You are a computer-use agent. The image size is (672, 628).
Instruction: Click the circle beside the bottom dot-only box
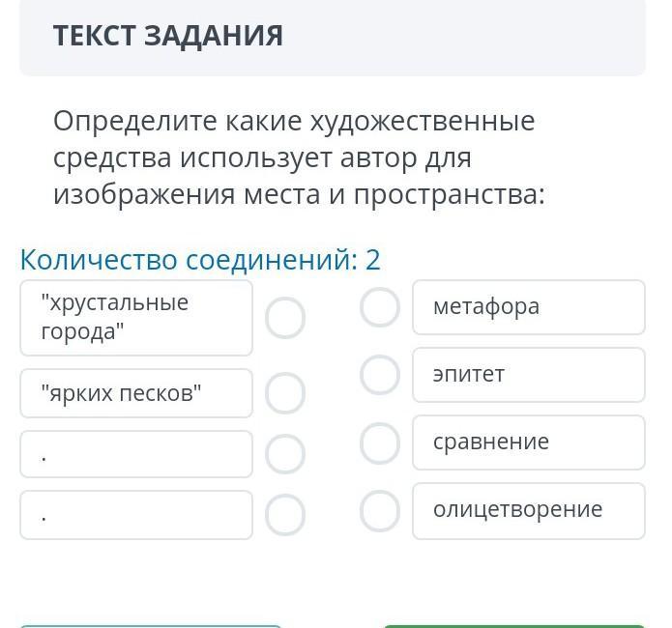point(285,515)
